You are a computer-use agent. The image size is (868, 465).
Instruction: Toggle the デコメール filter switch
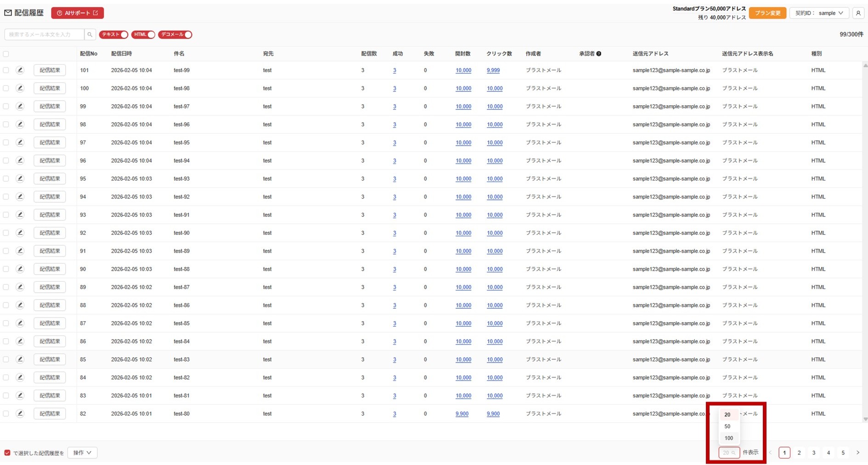tap(175, 34)
